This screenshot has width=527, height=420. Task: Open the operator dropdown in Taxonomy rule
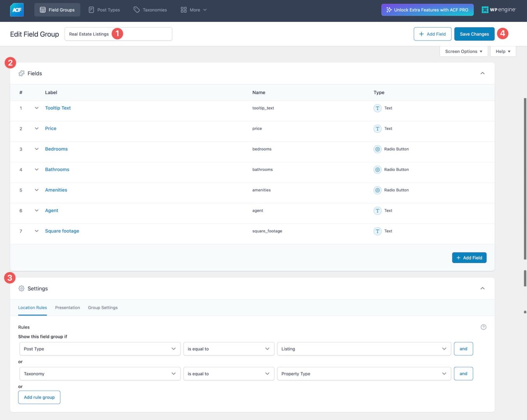pyautogui.click(x=228, y=374)
